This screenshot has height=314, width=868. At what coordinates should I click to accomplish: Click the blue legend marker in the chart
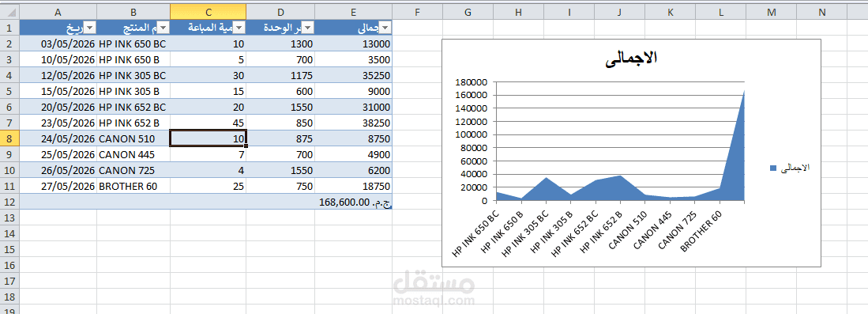[773, 168]
